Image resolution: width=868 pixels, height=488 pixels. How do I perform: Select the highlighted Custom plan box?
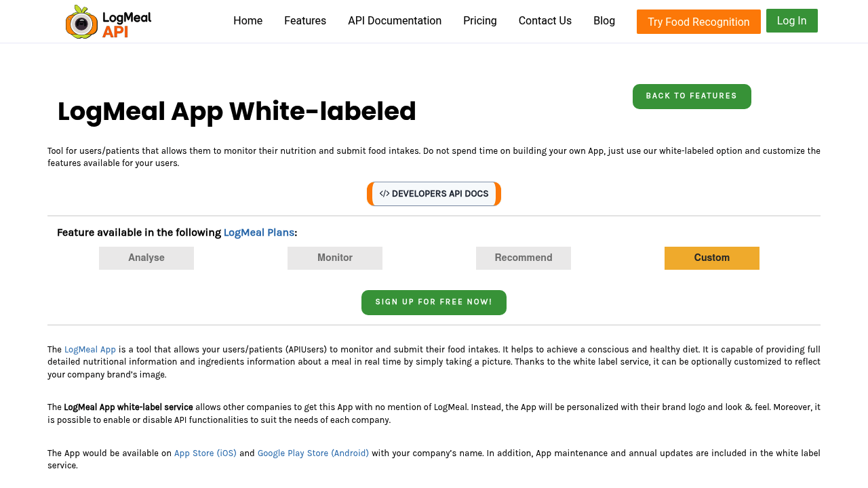tap(712, 258)
